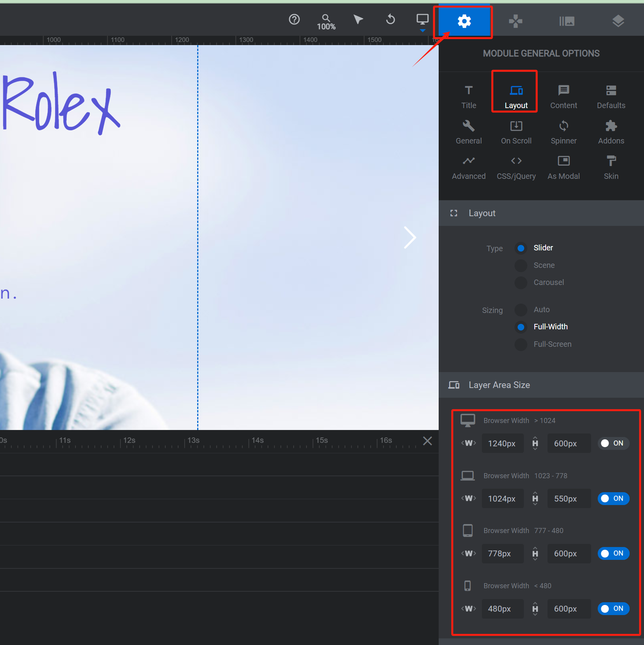
Task: Select the Carousel type radio
Action: [x=521, y=282]
